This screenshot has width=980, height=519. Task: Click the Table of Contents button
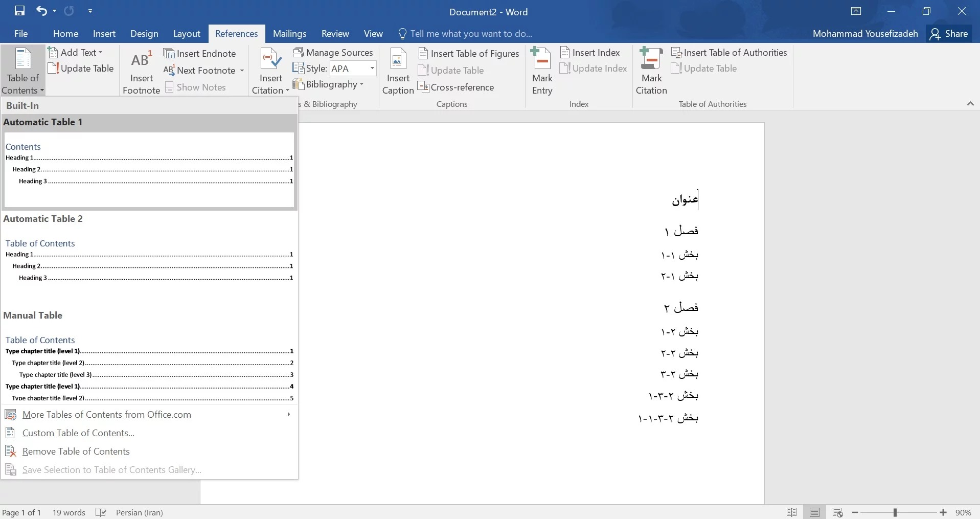pos(22,71)
